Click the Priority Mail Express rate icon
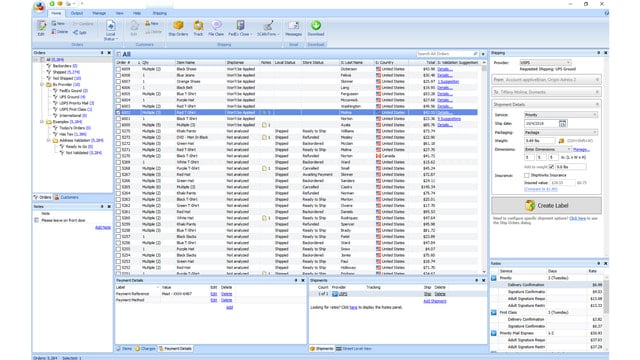 pos(494,333)
